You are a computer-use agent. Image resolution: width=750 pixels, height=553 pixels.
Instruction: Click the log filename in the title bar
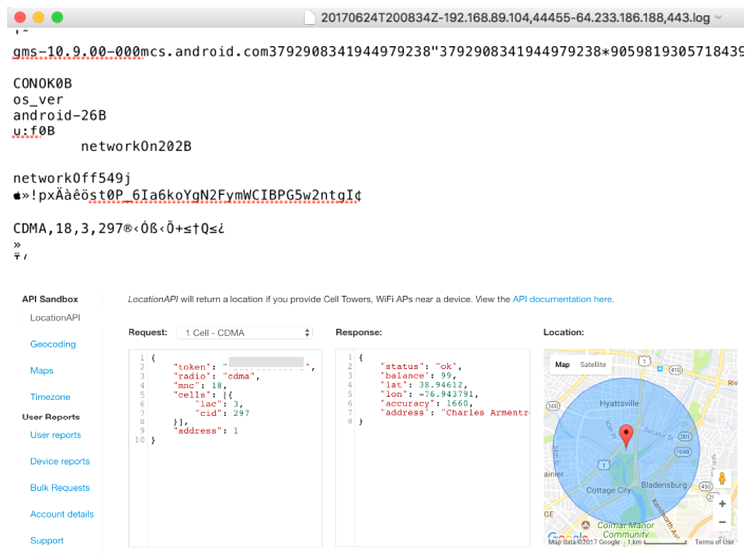tap(515, 18)
